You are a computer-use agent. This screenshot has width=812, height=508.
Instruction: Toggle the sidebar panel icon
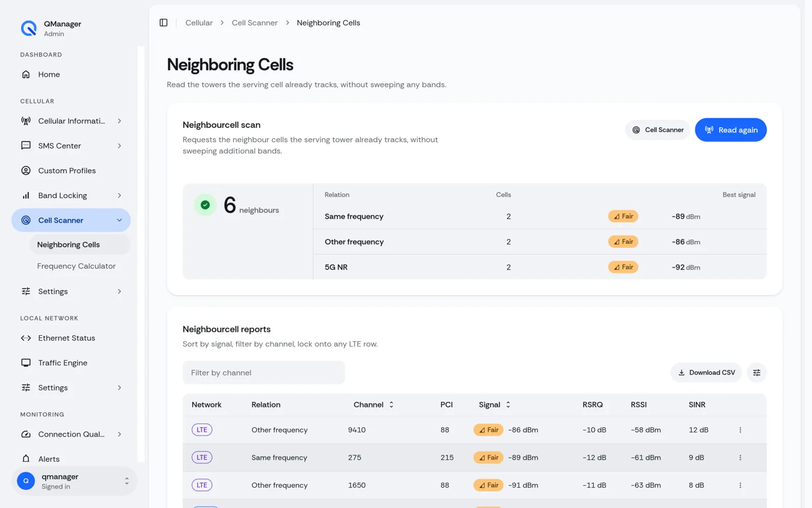(163, 23)
